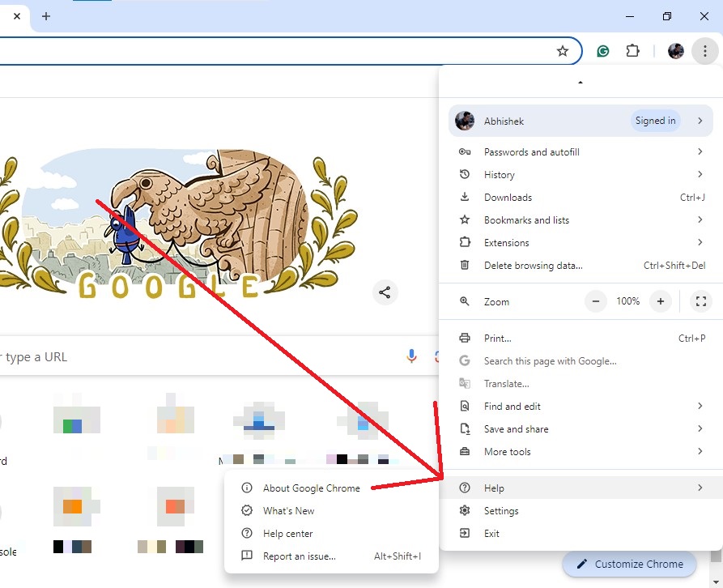723x588 pixels.
Task: Click the Settings gear icon
Action: pyautogui.click(x=465, y=510)
